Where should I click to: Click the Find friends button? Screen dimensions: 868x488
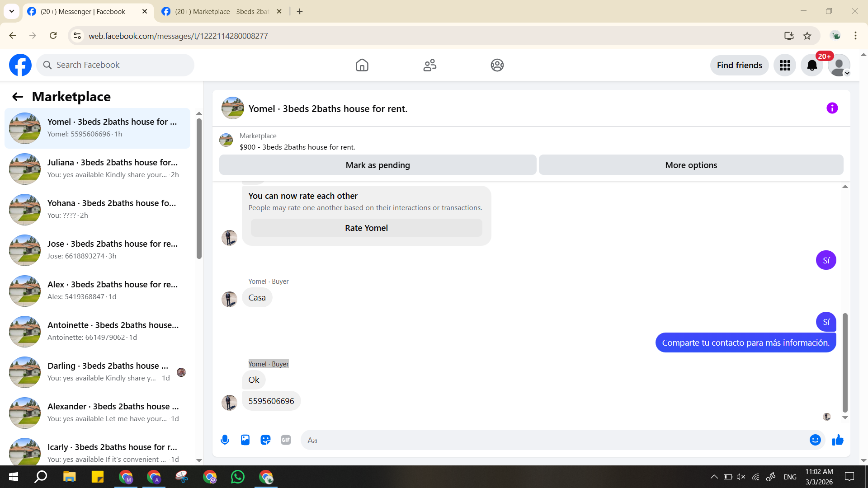[740, 66]
